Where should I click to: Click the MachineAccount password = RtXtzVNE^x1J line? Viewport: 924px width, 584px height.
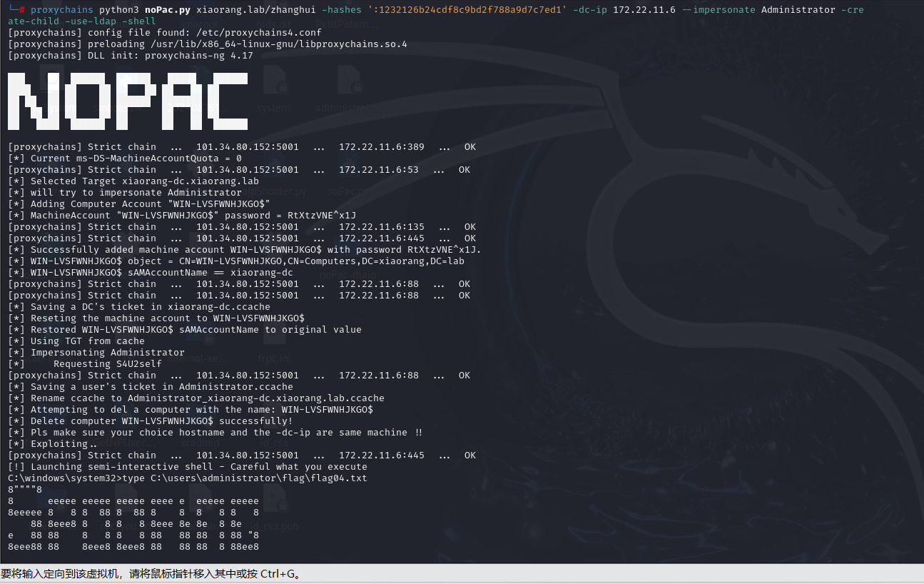click(x=182, y=216)
